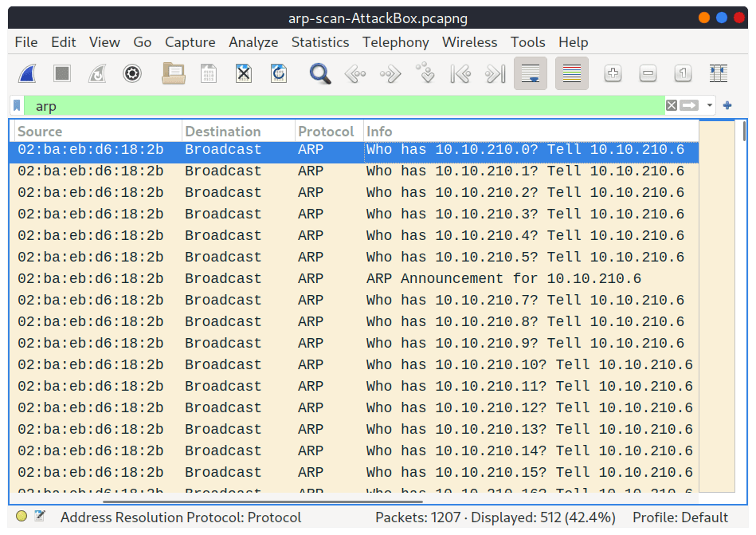
Task: Close this capture file toolbar icon
Action: [244, 74]
